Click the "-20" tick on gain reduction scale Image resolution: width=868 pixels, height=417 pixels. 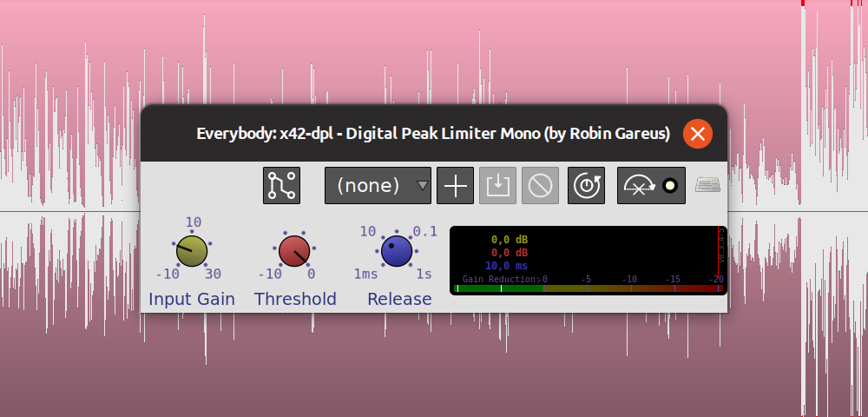[x=716, y=279]
